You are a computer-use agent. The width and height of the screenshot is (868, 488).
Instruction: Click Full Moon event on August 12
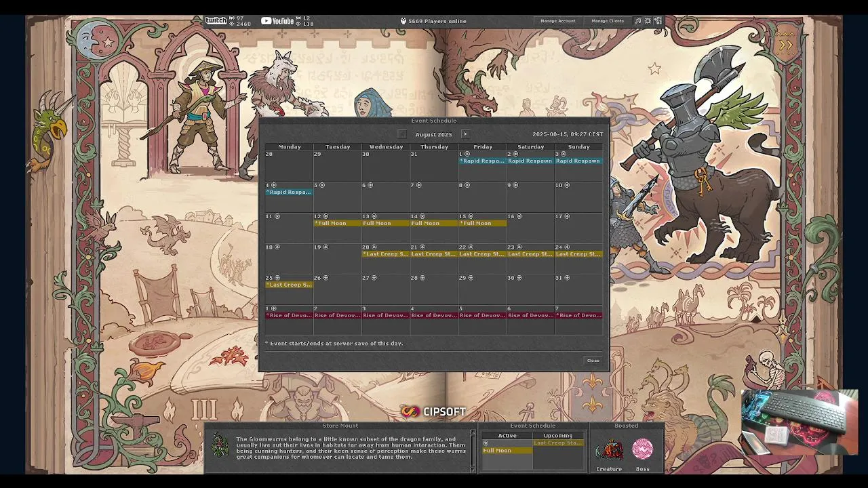tap(338, 223)
